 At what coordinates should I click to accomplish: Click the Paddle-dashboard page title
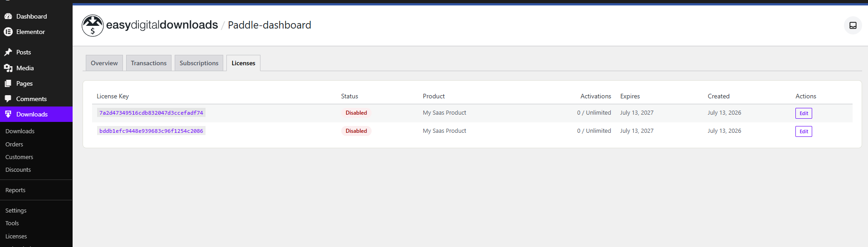270,25
